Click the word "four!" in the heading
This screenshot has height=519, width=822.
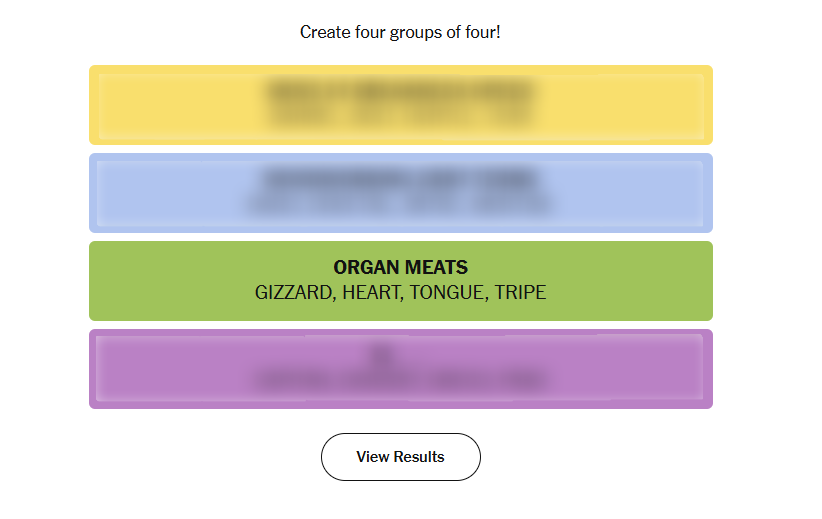coord(481,33)
